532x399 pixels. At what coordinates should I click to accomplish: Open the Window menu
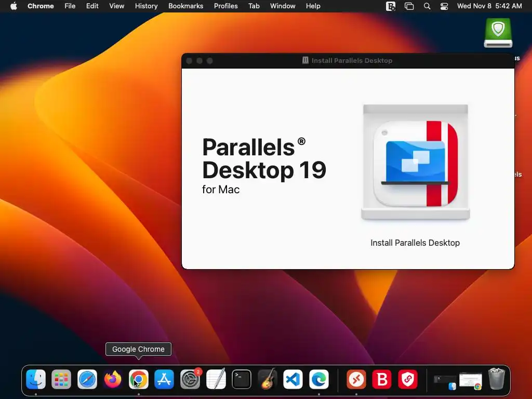coord(283,6)
